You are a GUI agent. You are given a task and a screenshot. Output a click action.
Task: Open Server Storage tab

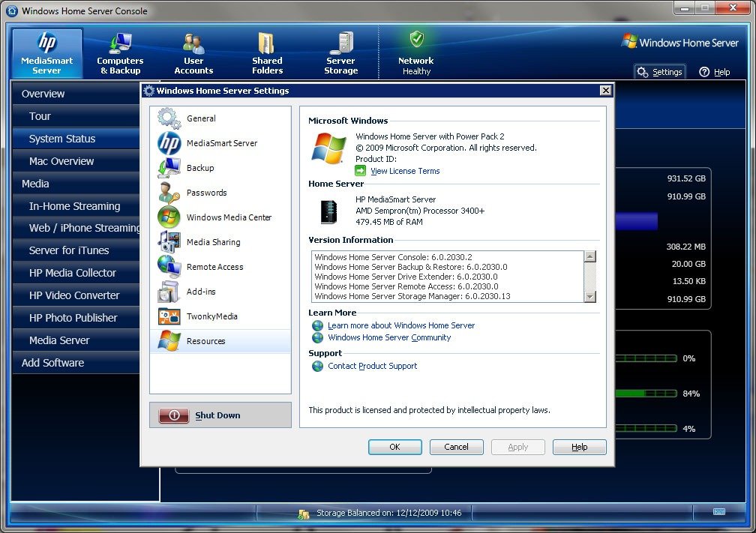pyautogui.click(x=340, y=53)
